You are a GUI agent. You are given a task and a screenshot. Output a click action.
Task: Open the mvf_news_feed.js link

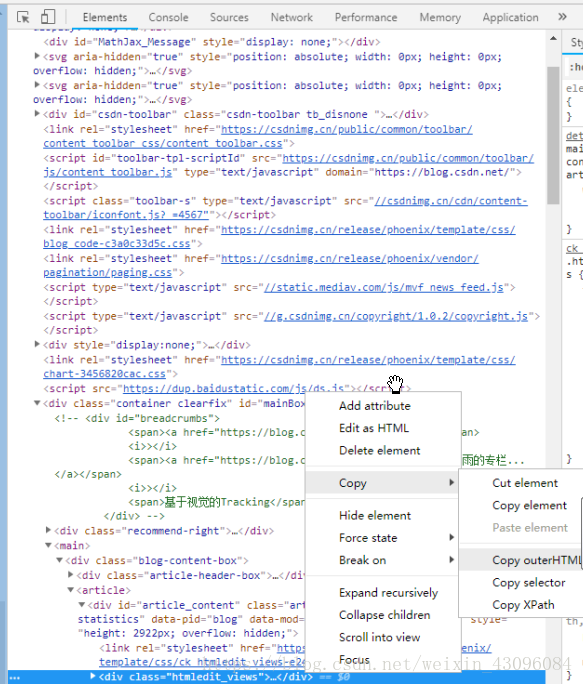[384, 287]
